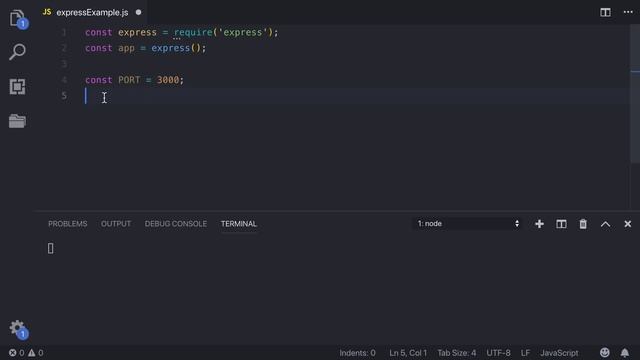Click 'PORT' constant on line 4
Viewport: 640px width, 360px height.
point(129,80)
